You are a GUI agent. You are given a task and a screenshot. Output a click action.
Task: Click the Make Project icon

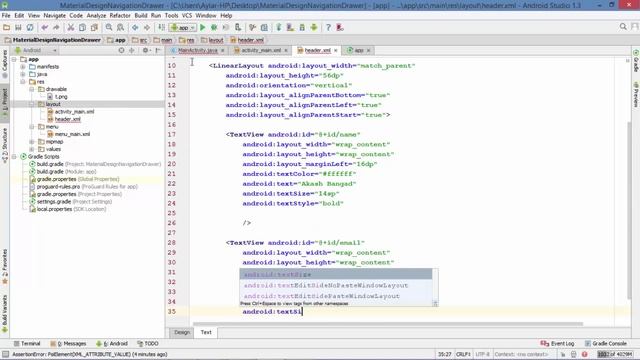162,27
